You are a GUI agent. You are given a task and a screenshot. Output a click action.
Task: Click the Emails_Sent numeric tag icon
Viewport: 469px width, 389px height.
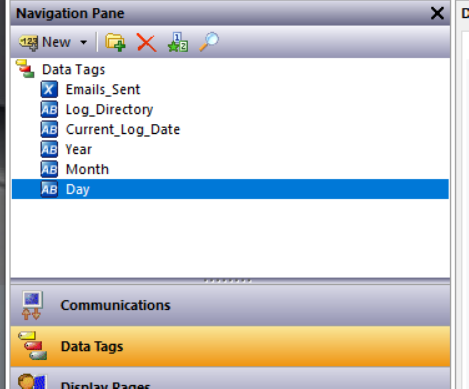(49, 89)
